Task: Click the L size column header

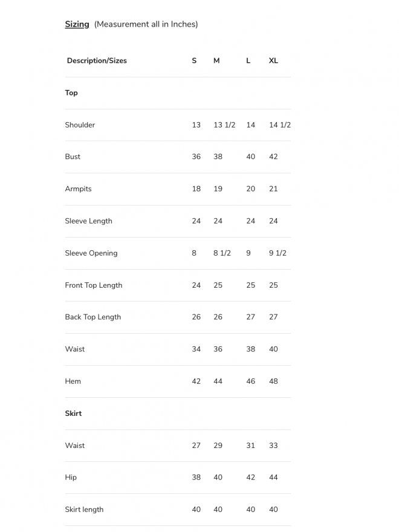Action: pyautogui.click(x=248, y=60)
